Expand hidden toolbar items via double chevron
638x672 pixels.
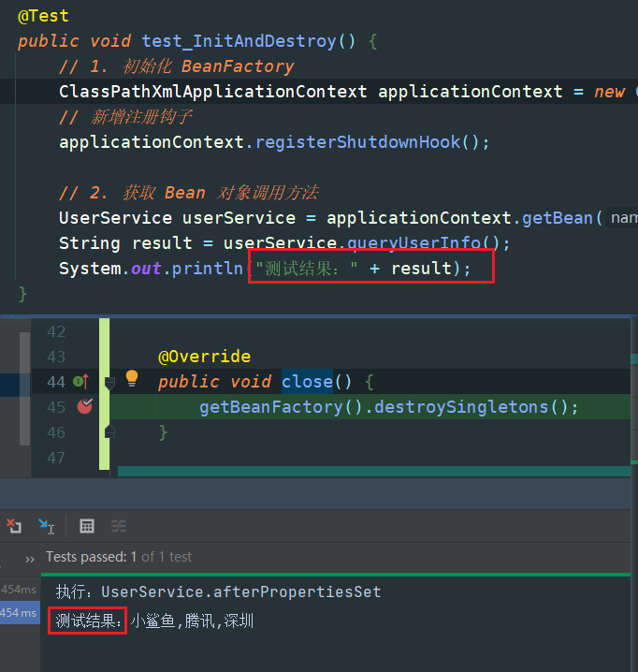tap(30, 558)
